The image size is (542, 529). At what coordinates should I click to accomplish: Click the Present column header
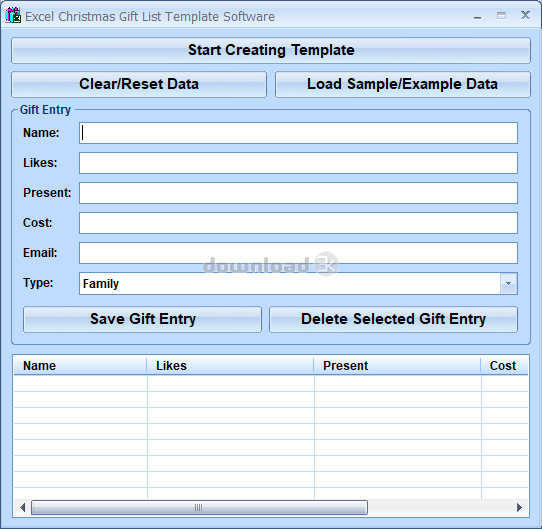click(x=397, y=366)
